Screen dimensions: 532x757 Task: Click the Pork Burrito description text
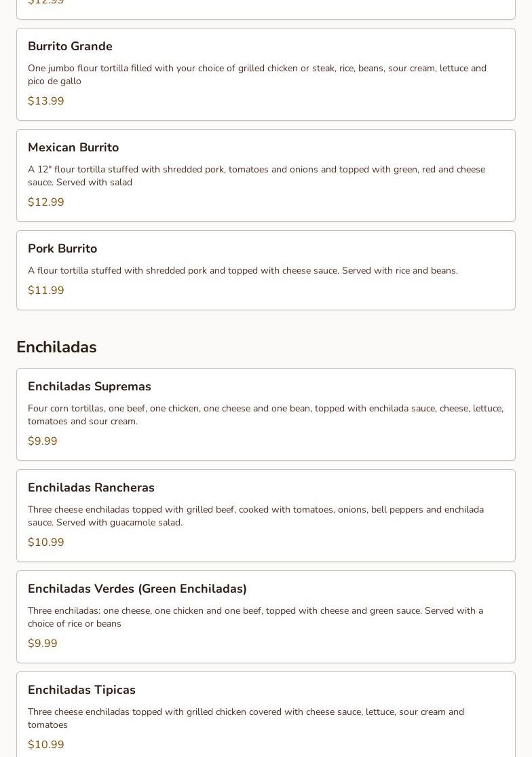pyautogui.click(x=243, y=271)
